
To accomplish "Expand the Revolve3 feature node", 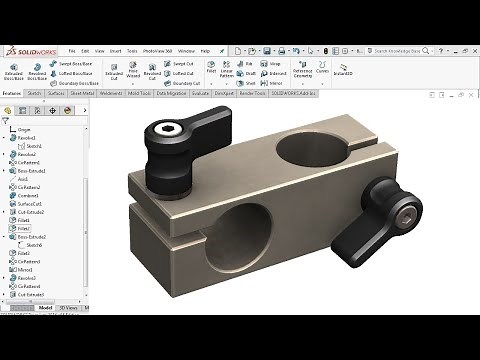I will [4, 278].
